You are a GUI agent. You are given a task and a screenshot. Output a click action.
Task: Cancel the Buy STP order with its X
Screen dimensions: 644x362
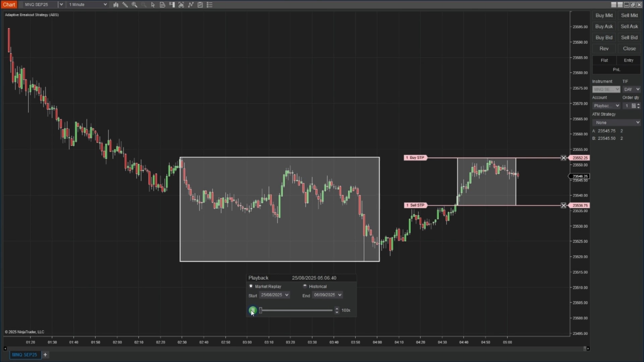(x=563, y=158)
